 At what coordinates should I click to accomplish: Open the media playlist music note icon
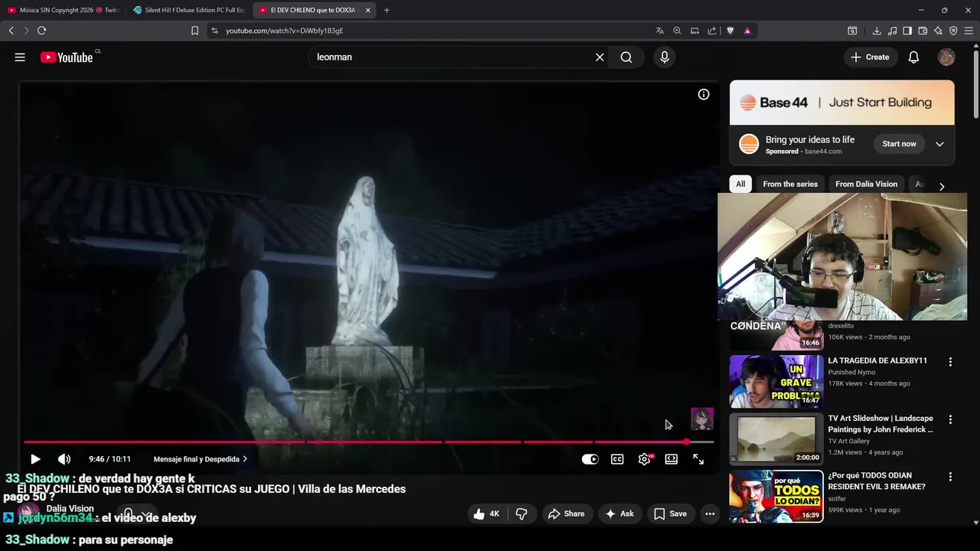coord(892,31)
